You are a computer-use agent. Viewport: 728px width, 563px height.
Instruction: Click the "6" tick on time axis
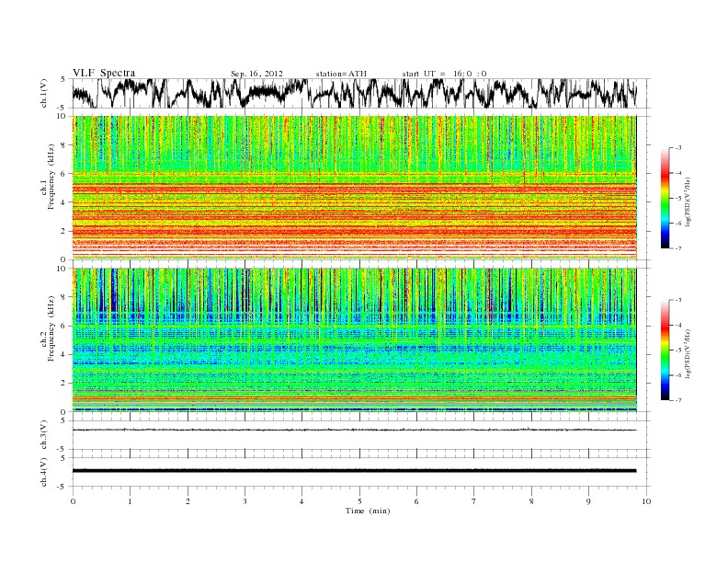click(416, 501)
